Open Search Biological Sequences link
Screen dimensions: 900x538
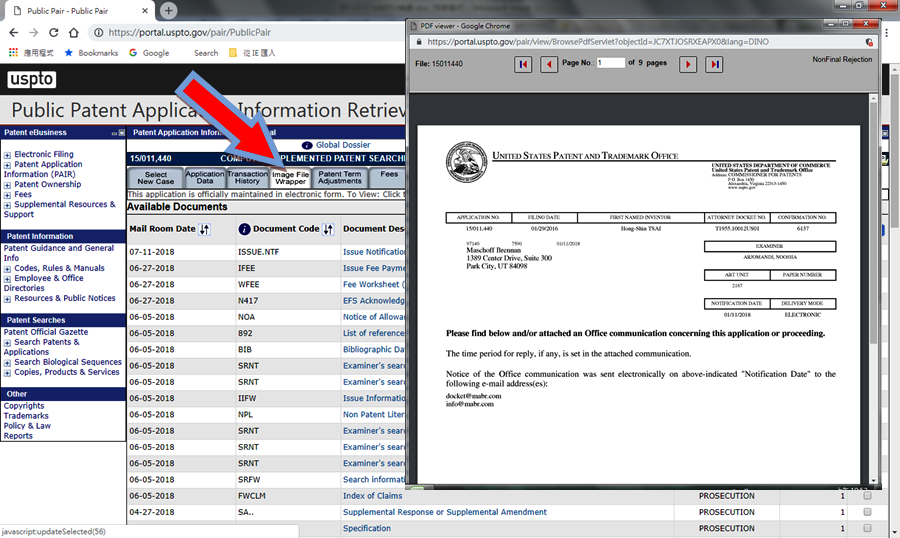pyautogui.click(x=68, y=362)
